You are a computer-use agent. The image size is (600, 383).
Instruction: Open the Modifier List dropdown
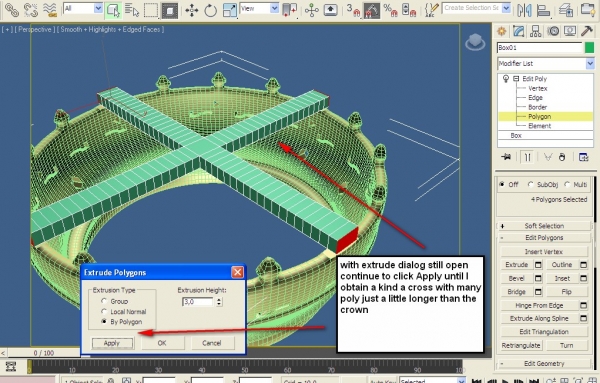pos(545,64)
